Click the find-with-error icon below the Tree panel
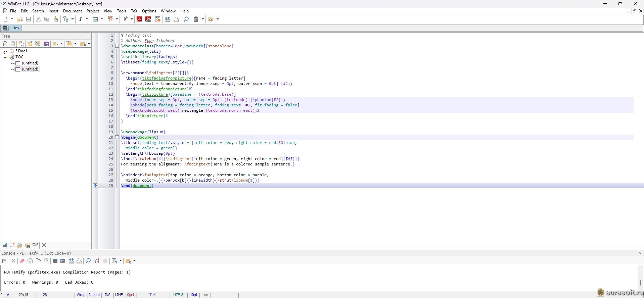Screen dimensions: 644x298 12,245
